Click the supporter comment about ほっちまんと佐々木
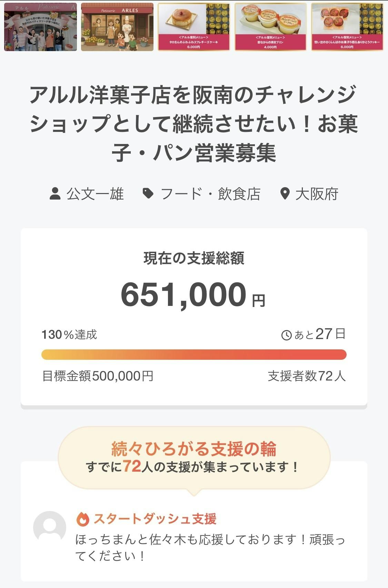Image resolution: width=388 pixels, height=588 pixels. coord(210,548)
